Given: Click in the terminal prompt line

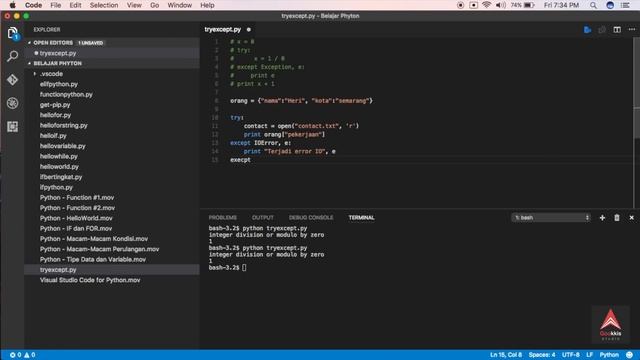Looking at the screenshot, I should tap(228, 268).
